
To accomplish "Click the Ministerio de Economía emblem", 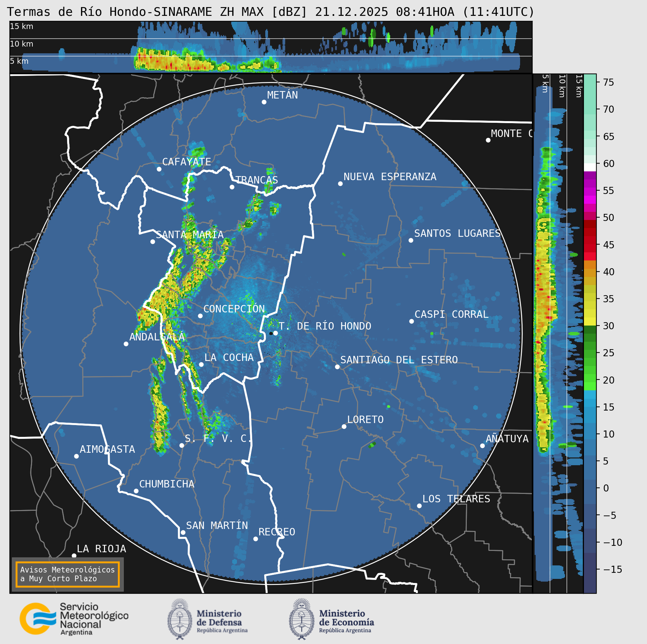I will coord(301,619).
